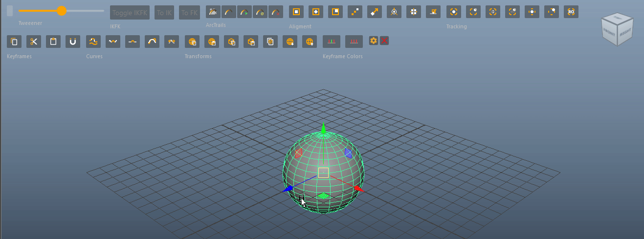Click the red X icon beside the gear
The image size is (644, 239).
point(384,41)
